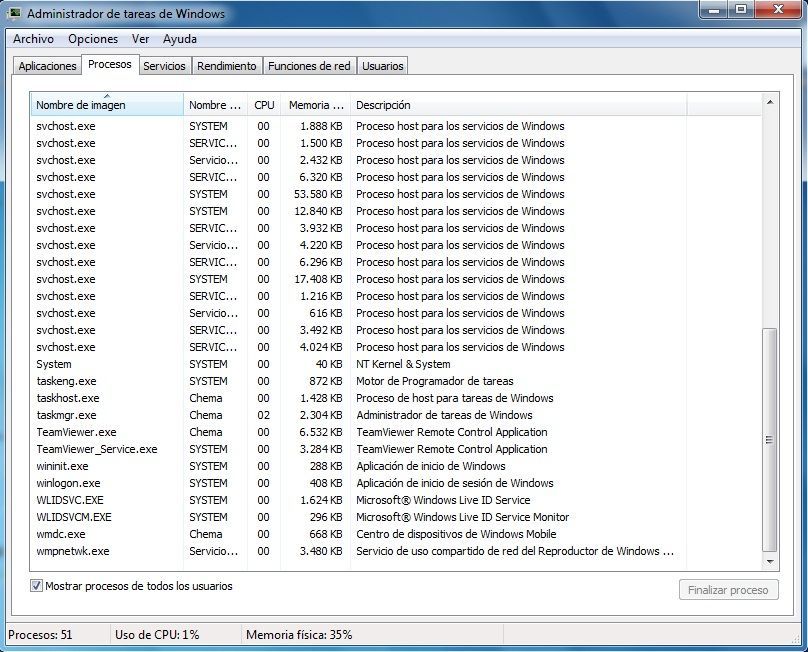Screen dimensions: 808x652
Task: Maximize the Task Manager window
Action: 741,9
